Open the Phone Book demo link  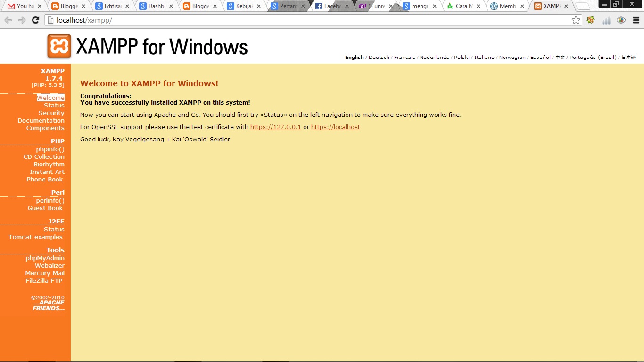(45, 179)
